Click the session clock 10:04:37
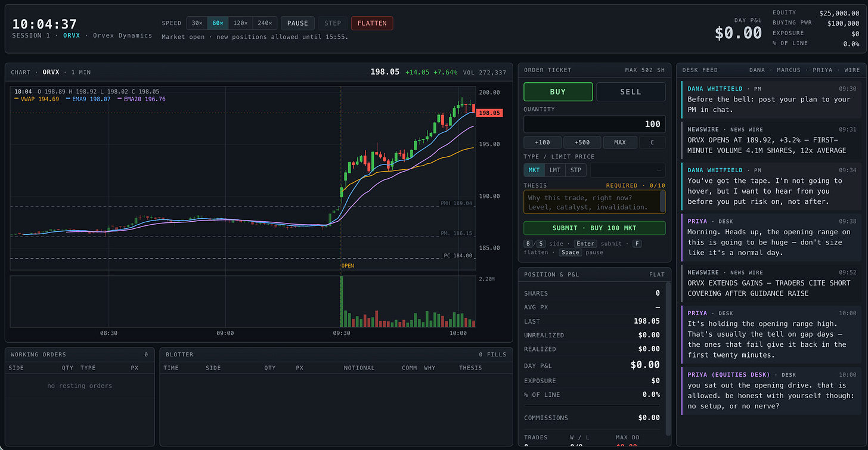This screenshot has height=450, width=868. tap(45, 24)
